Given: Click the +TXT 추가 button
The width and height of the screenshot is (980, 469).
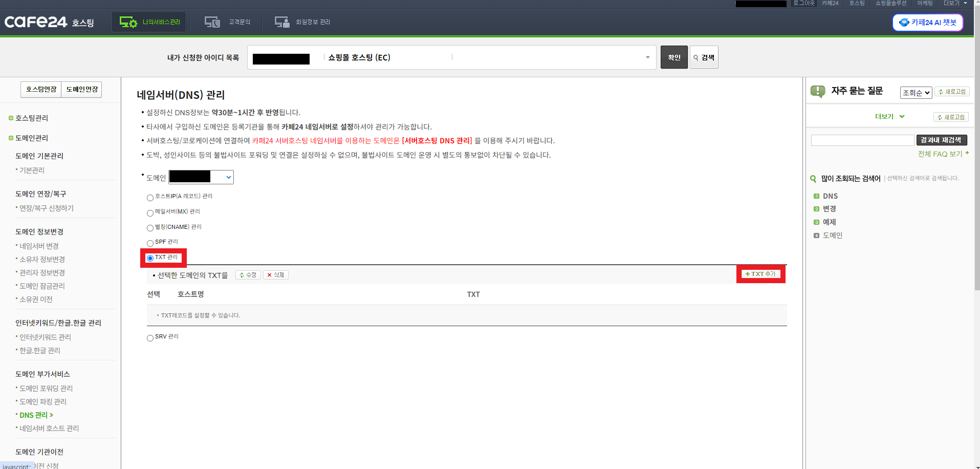Looking at the screenshot, I should tap(761, 274).
